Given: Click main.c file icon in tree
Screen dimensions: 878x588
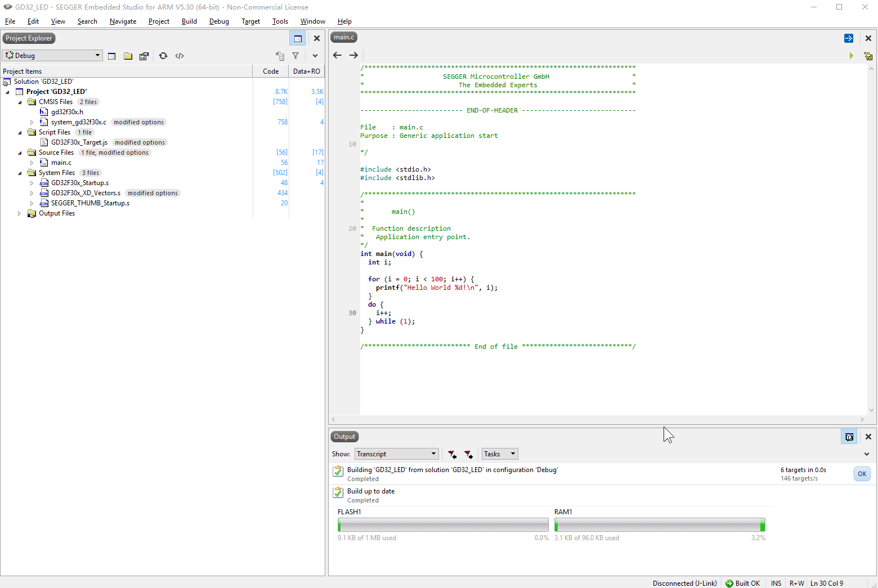Looking at the screenshot, I should [x=44, y=163].
